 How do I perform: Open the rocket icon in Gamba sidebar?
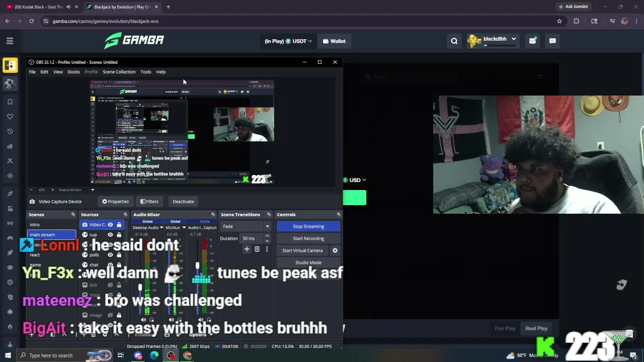pyautogui.click(x=10, y=252)
